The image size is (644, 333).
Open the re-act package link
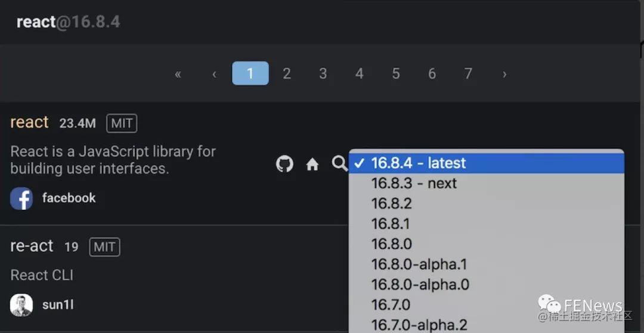[32, 246]
